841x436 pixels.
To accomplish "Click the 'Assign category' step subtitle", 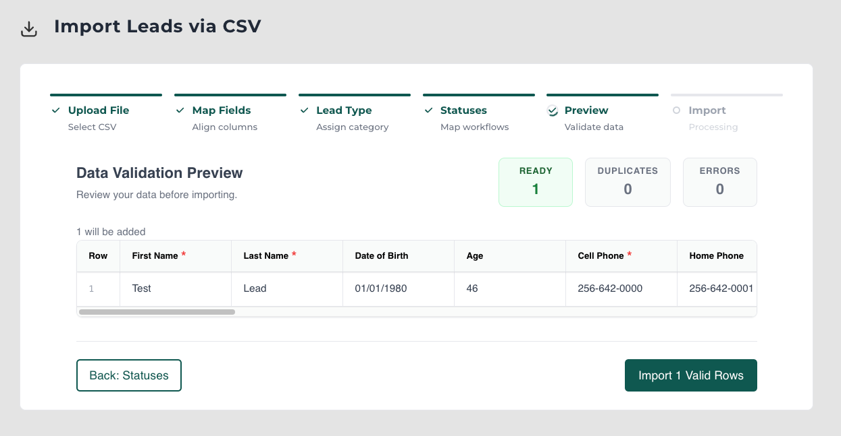I will click(352, 127).
